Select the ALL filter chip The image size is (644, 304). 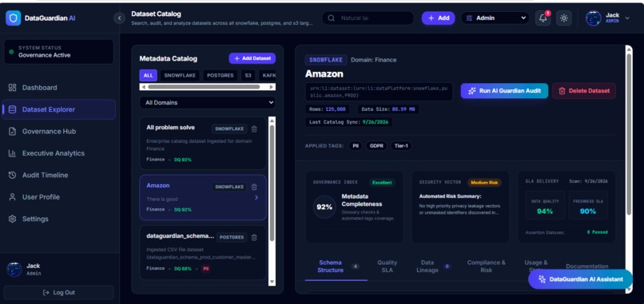pyautogui.click(x=149, y=76)
